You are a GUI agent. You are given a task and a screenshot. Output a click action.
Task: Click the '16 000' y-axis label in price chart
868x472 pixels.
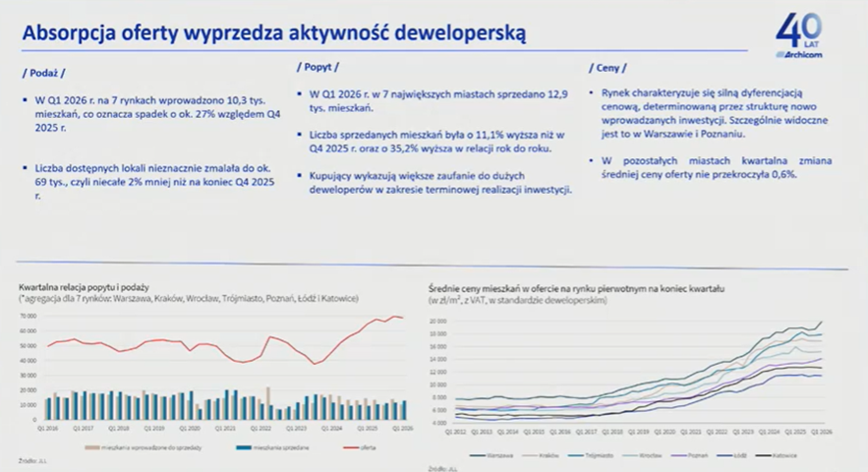(x=437, y=347)
